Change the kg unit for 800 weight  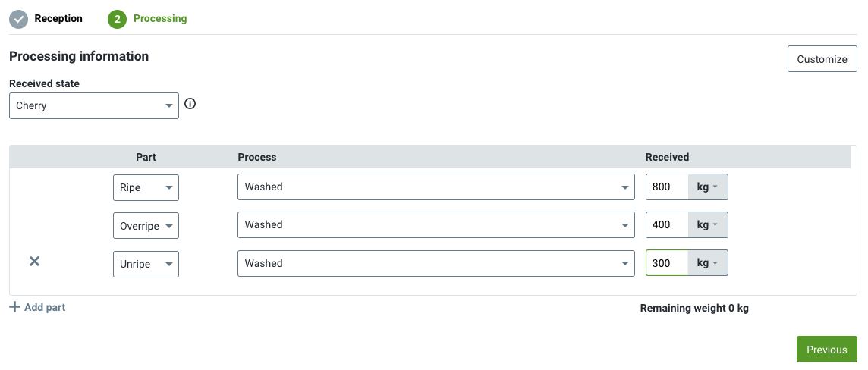[707, 187]
